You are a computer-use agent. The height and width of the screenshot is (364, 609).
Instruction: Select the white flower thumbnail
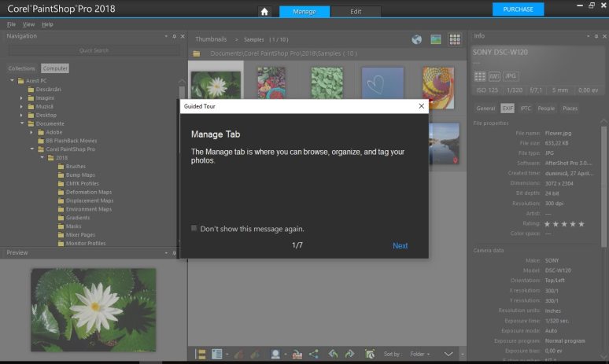[216, 86]
